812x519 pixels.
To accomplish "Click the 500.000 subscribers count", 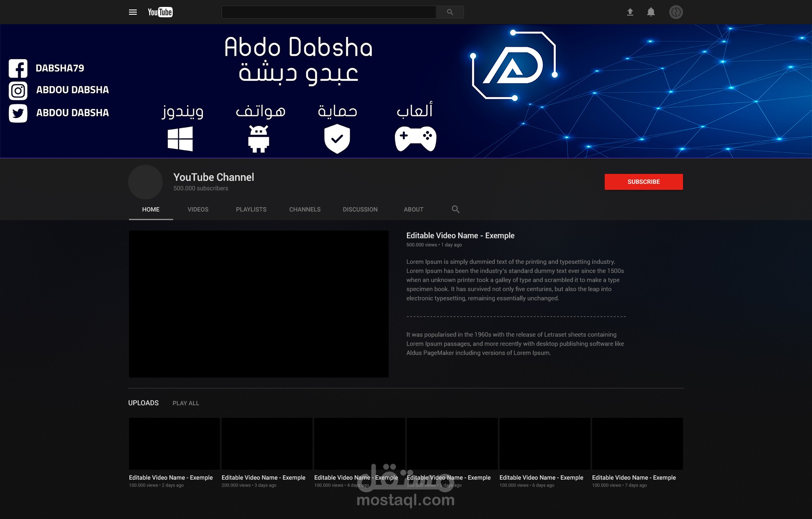I will tap(201, 189).
